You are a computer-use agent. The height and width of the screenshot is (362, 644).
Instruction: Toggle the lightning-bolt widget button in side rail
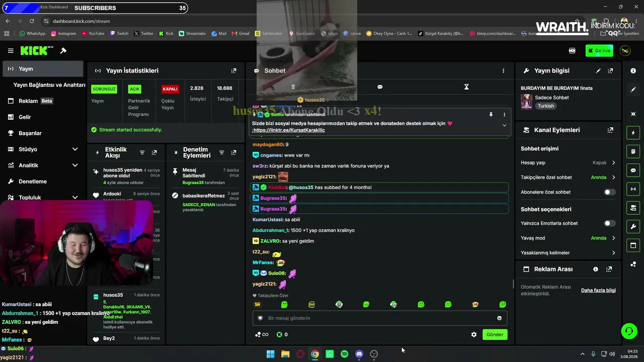[x=633, y=133]
